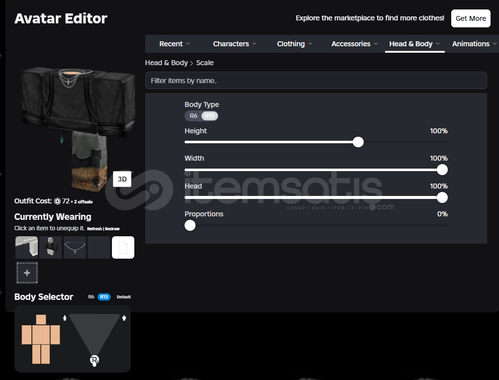
Task: Click the Proportions slider handle
Action: pyautogui.click(x=190, y=225)
